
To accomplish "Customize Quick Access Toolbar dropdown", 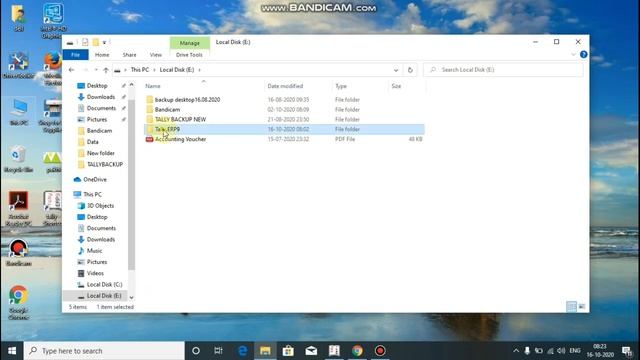I will 104,42.
